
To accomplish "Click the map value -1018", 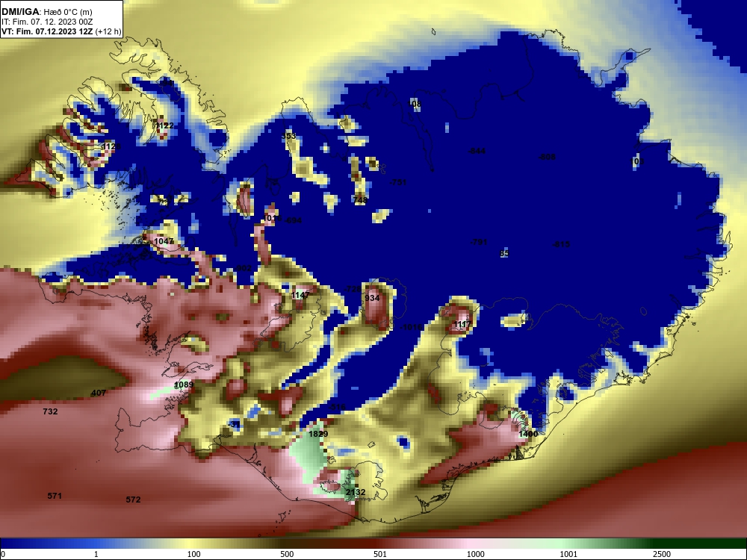I will 412,327.
